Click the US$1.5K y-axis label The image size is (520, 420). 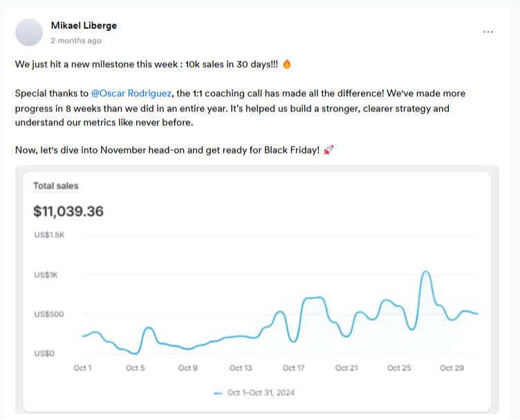tap(49, 235)
